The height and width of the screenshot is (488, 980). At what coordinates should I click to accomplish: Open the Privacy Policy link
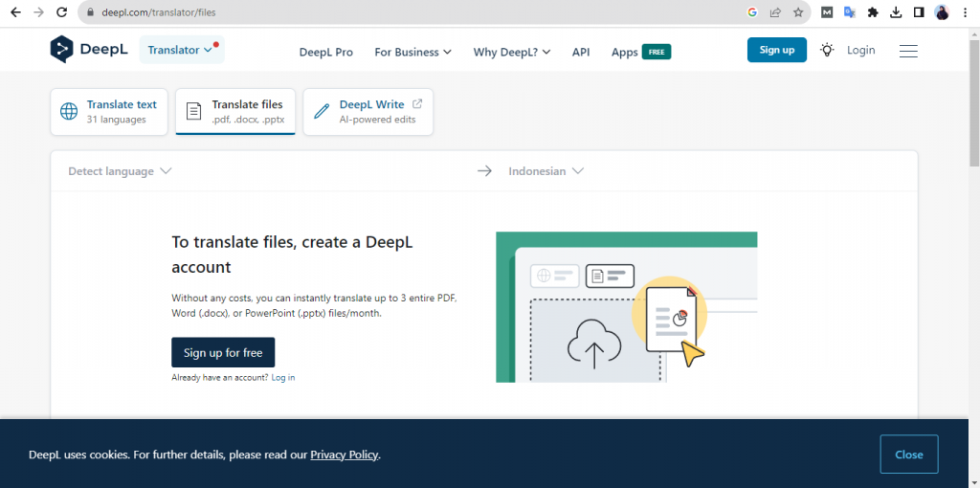[344, 455]
